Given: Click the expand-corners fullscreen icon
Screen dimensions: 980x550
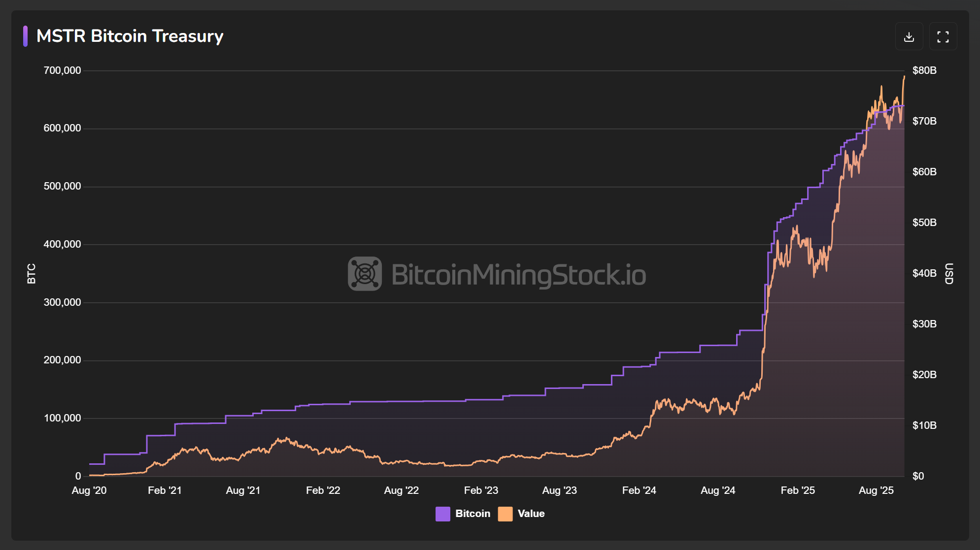Looking at the screenshot, I should [943, 36].
